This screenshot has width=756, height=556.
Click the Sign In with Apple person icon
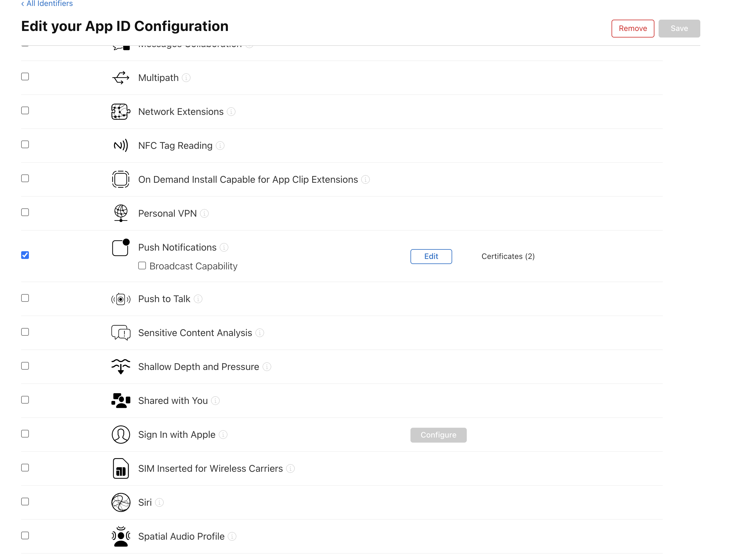point(121,435)
